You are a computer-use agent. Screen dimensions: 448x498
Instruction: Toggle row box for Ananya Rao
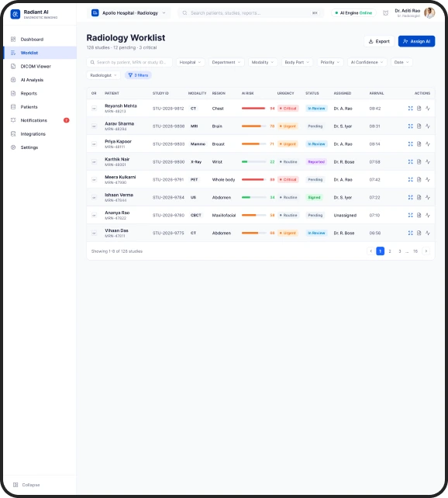pos(94,215)
